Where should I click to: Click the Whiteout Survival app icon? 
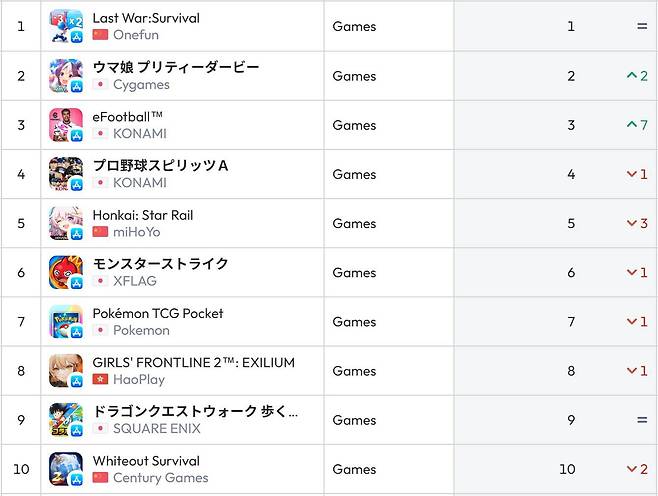[x=66, y=469]
